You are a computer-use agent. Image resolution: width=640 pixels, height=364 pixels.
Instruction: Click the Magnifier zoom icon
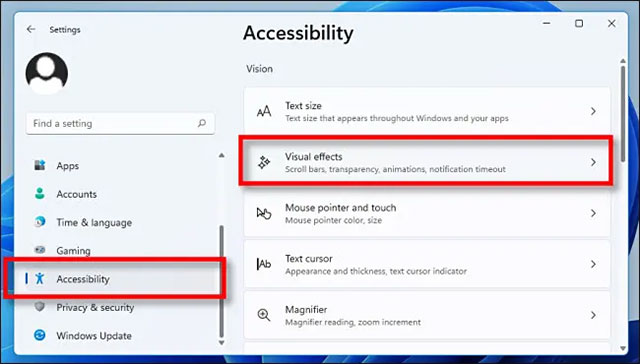(x=264, y=315)
